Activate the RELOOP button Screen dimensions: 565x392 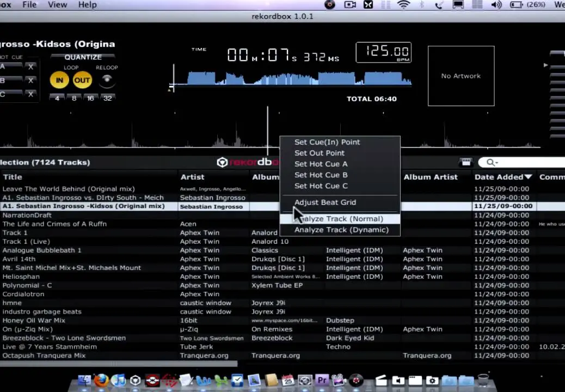coord(107,80)
